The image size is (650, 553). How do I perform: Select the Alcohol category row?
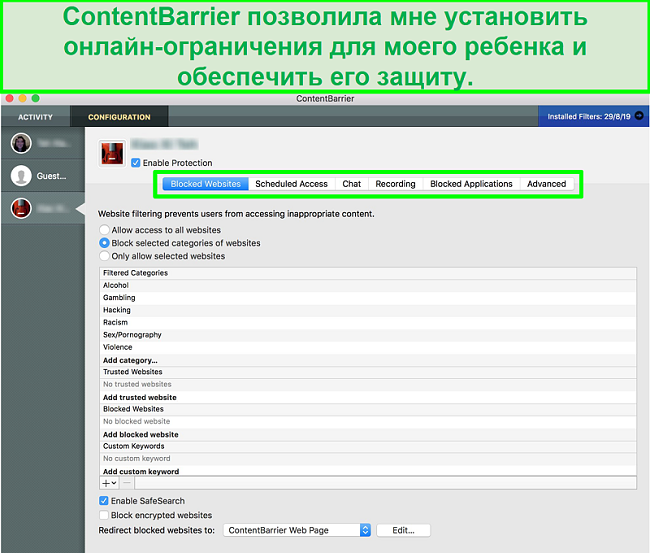point(368,285)
